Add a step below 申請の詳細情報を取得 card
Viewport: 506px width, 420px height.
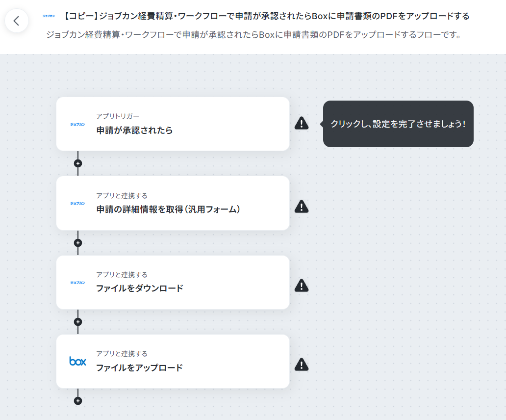point(78,243)
